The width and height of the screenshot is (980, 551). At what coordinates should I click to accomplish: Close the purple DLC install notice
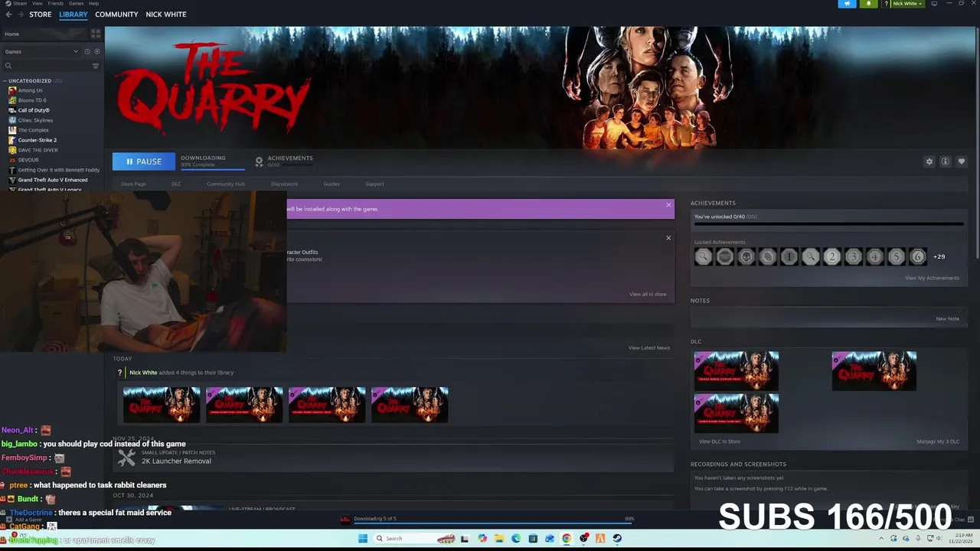tap(668, 205)
